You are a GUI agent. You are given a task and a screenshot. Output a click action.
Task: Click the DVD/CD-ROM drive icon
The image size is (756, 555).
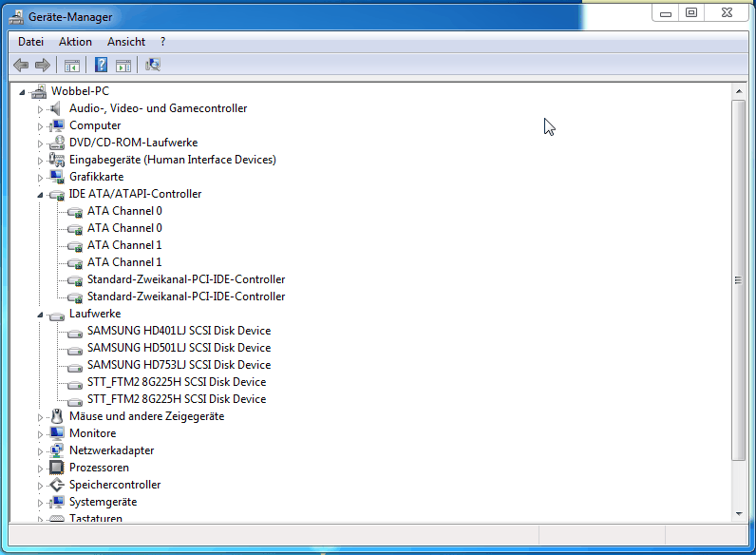[56, 143]
